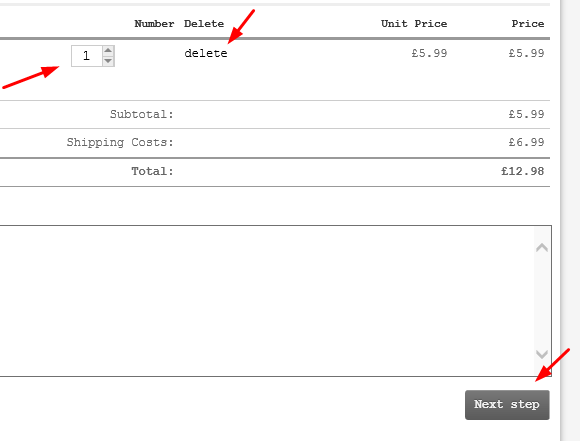Increase quantity with the up stepper arrow
The width and height of the screenshot is (580, 441).
pos(108,50)
